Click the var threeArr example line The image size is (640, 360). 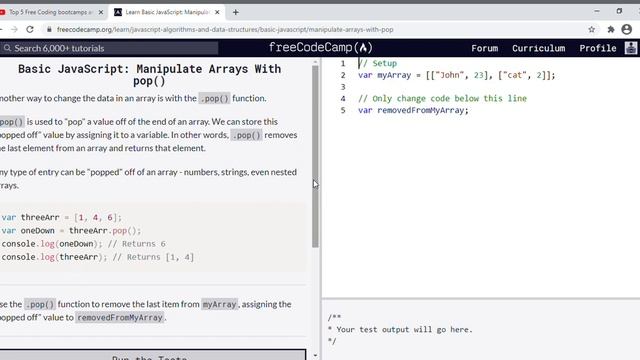click(62, 218)
